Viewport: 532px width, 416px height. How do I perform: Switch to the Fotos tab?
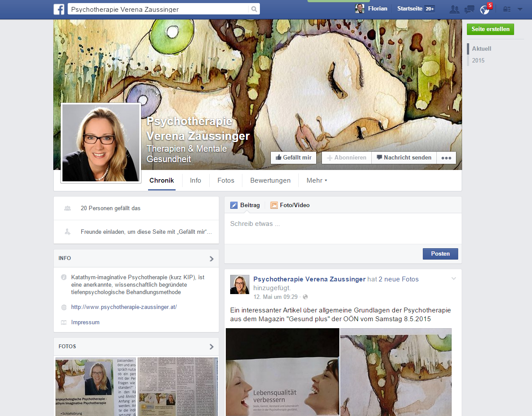click(x=226, y=180)
